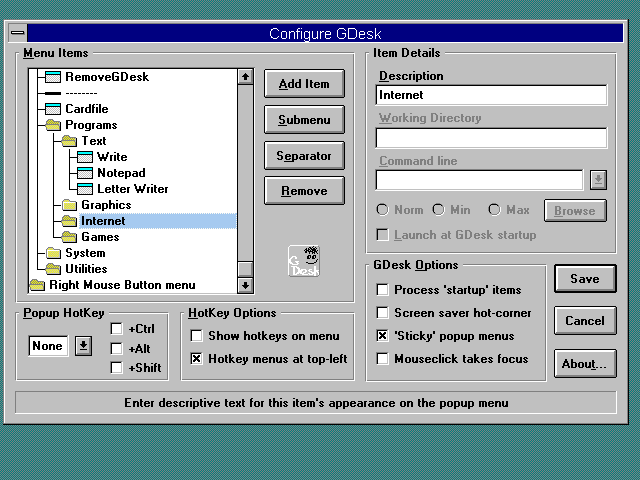This screenshot has width=640, height=480.
Task: Click the Programs folder icon
Action: (53, 125)
